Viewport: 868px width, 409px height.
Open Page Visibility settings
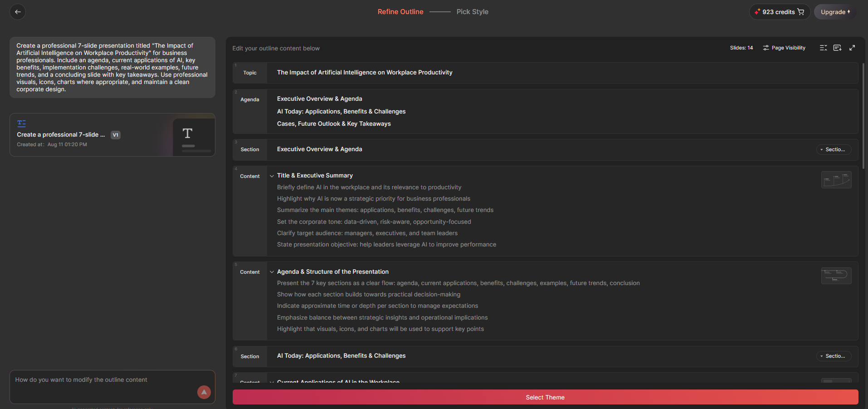click(x=784, y=48)
